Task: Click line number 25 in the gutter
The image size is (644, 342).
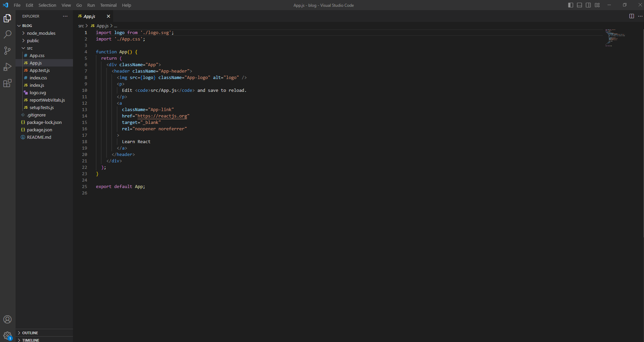Action: click(84, 186)
